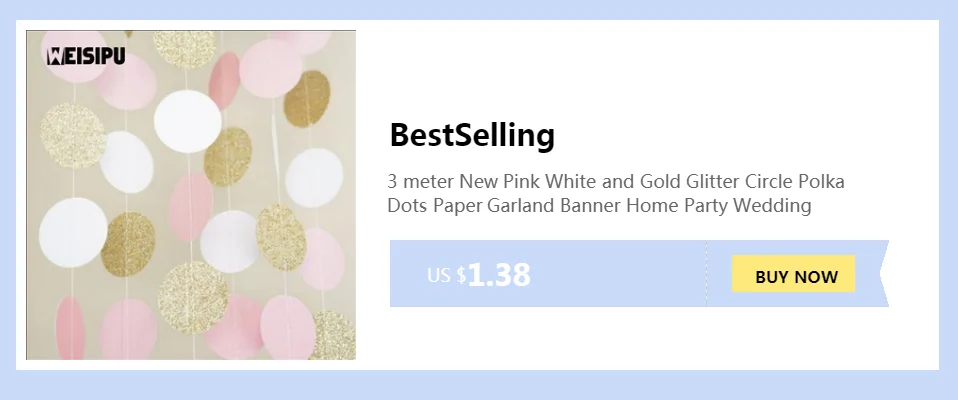Click the 1.38 price amount

click(499, 274)
